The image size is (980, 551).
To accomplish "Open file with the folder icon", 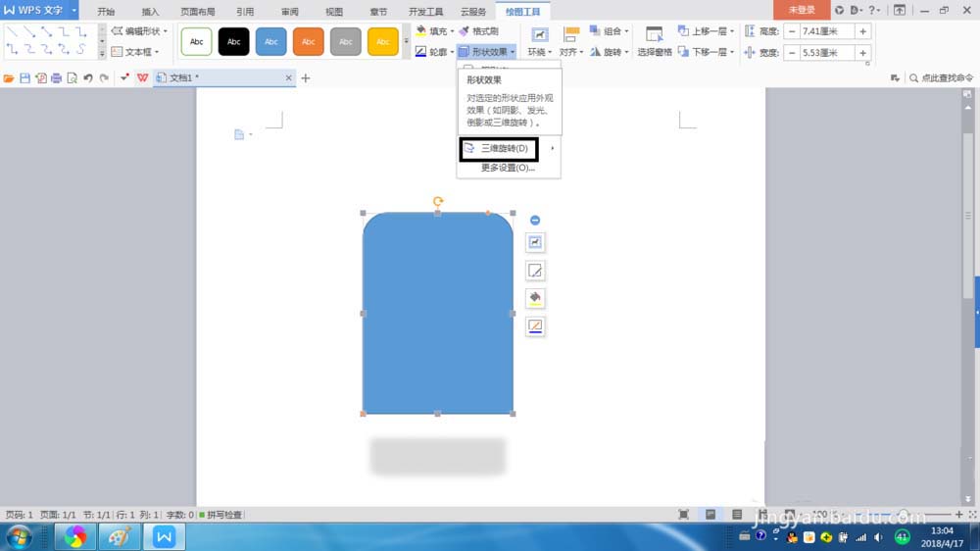I will [x=9, y=78].
